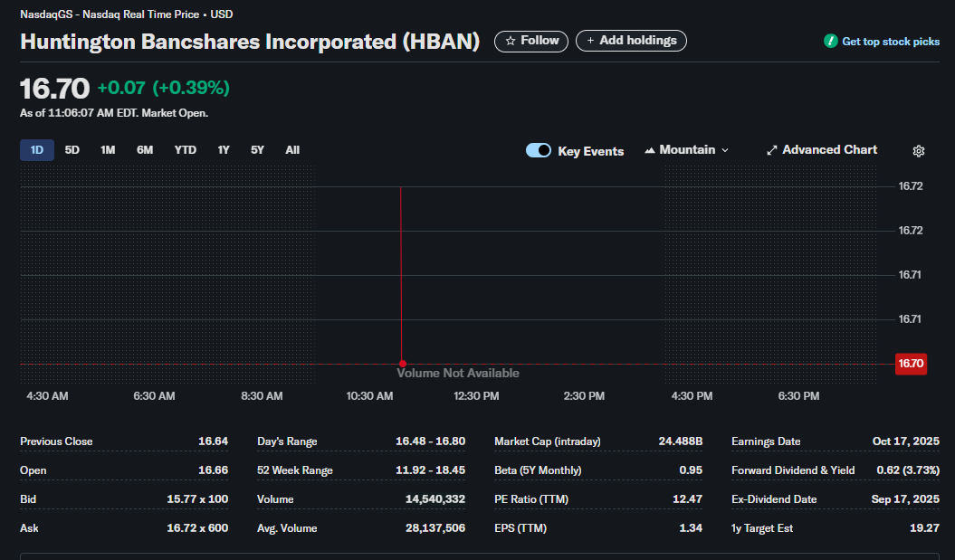Viewport: 955px width, 560px height.
Task: Click the mountain chart type icon
Action: point(650,150)
